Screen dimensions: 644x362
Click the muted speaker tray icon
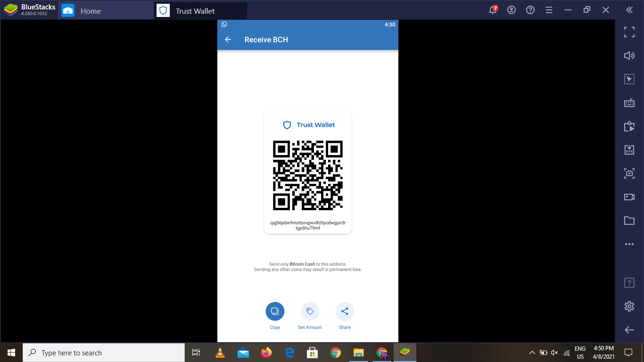(x=554, y=353)
